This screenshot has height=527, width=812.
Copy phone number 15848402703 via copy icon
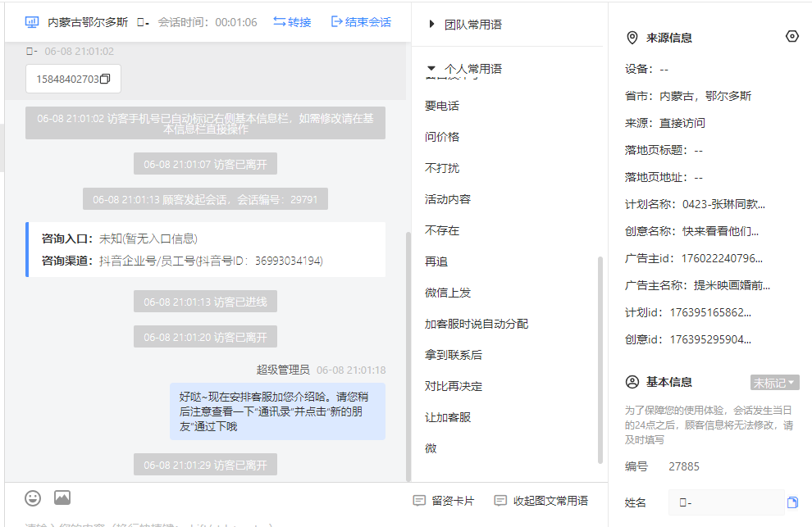click(x=105, y=79)
